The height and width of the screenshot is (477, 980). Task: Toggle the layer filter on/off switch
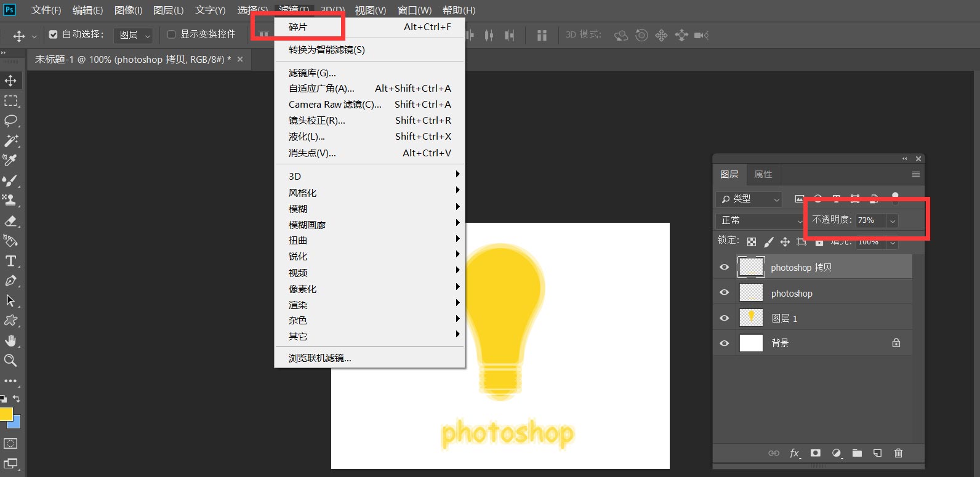(x=895, y=198)
